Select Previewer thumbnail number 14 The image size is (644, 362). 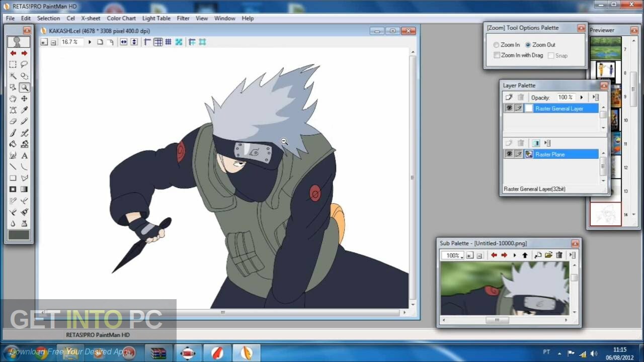[606, 214]
